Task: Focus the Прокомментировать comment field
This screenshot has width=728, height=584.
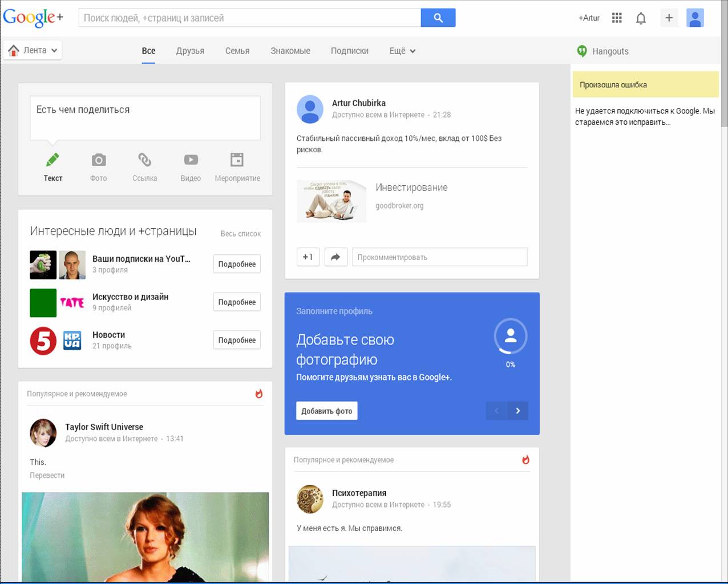Action: coord(439,257)
